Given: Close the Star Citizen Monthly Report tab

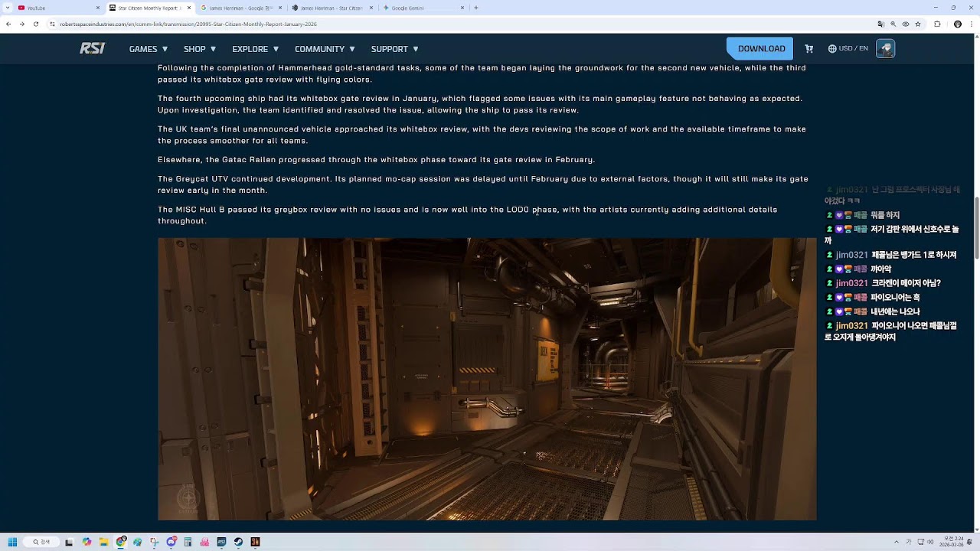Looking at the screenshot, I should pos(189,8).
